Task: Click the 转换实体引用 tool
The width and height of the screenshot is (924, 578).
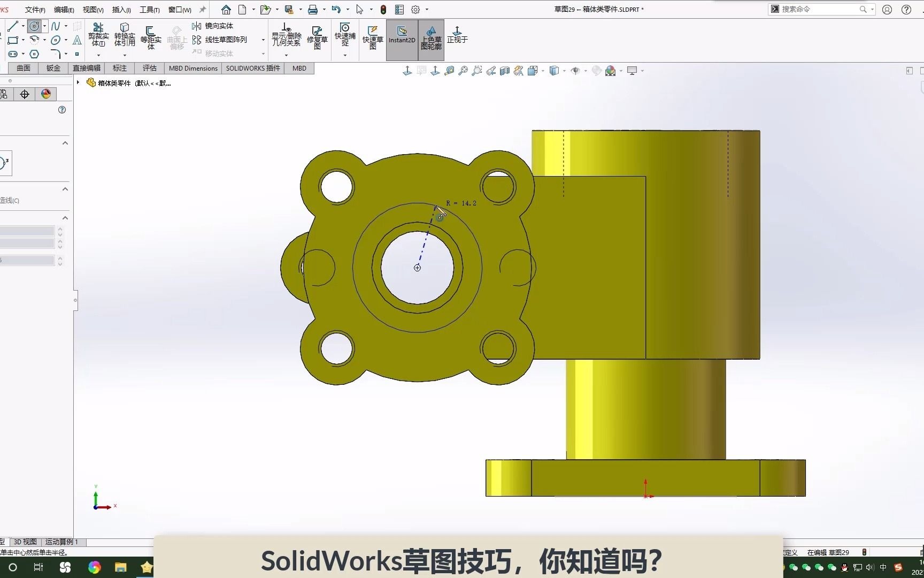Action: [x=125, y=32]
